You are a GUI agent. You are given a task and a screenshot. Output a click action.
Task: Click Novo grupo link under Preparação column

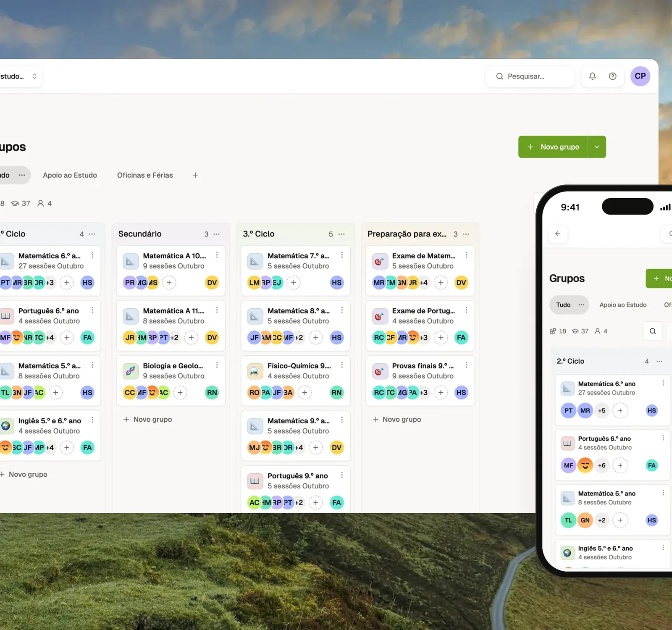pyautogui.click(x=396, y=419)
